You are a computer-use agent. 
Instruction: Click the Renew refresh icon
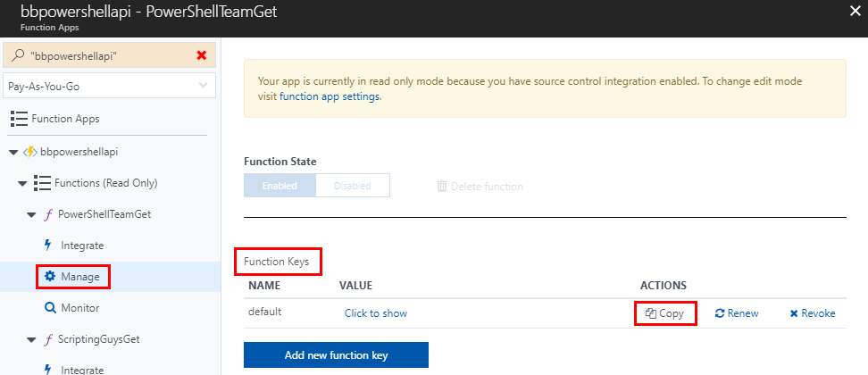pyautogui.click(x=720, y=313)
